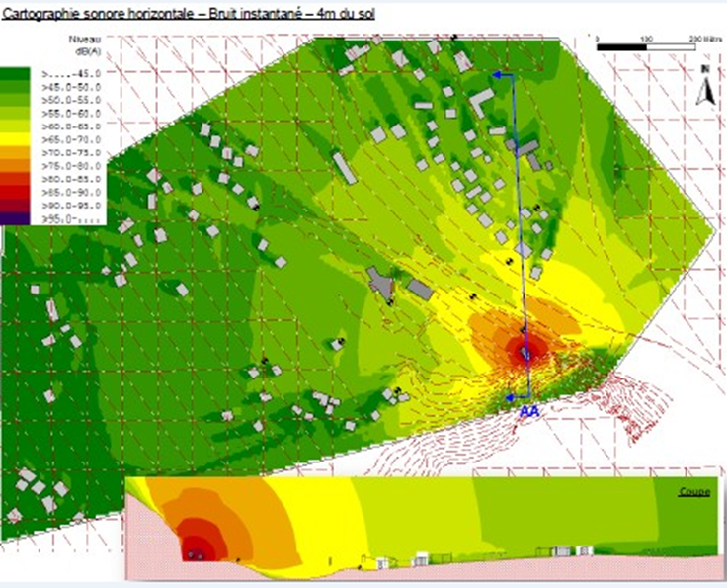The width and height of the screenshot is (727, 588).
Task: Select the legend swatch for >60.0-65.0
Action: [15, 126]
